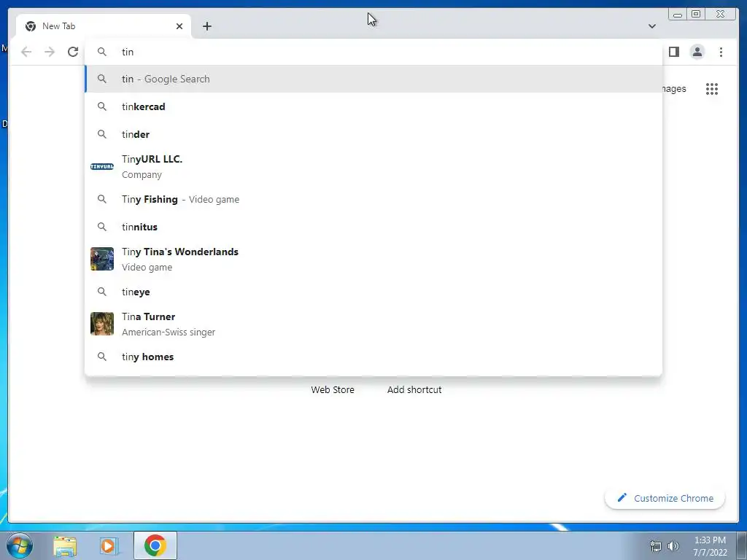747x560 pixels.
Task: Toggle the side panel icon
Action: click(x=673, y=52)
